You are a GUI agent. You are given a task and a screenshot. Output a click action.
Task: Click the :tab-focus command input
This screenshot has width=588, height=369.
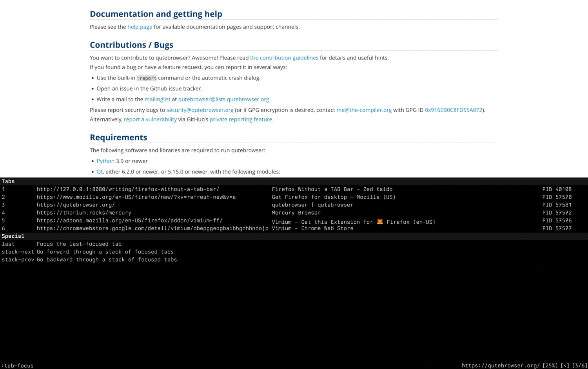(18, 365)
